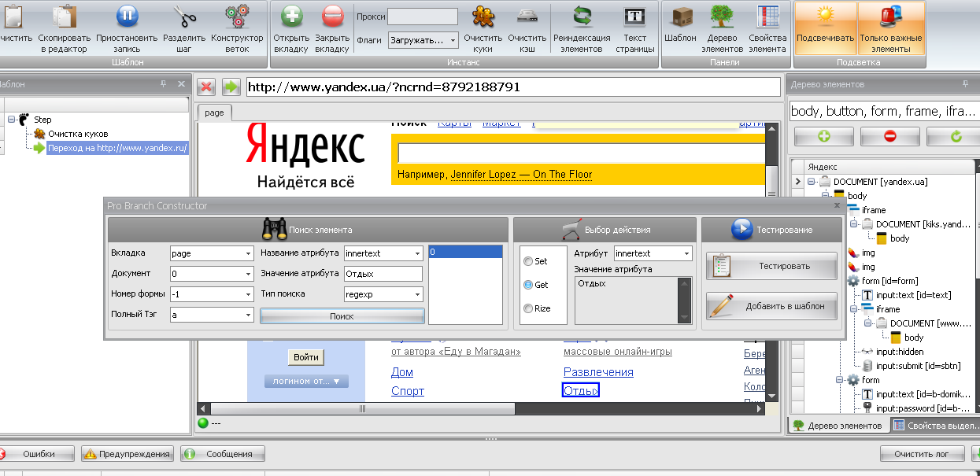This screenshot has width=980, height=476.
Task: Click Jennifer Lopez example link
Action: pyautogui.click(x=521, y=175)
